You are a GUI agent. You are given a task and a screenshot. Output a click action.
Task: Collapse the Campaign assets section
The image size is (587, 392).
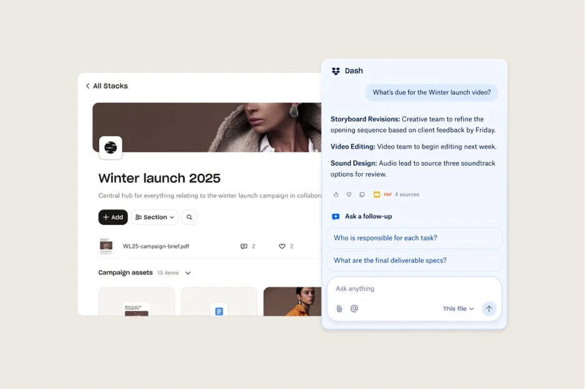188,272
